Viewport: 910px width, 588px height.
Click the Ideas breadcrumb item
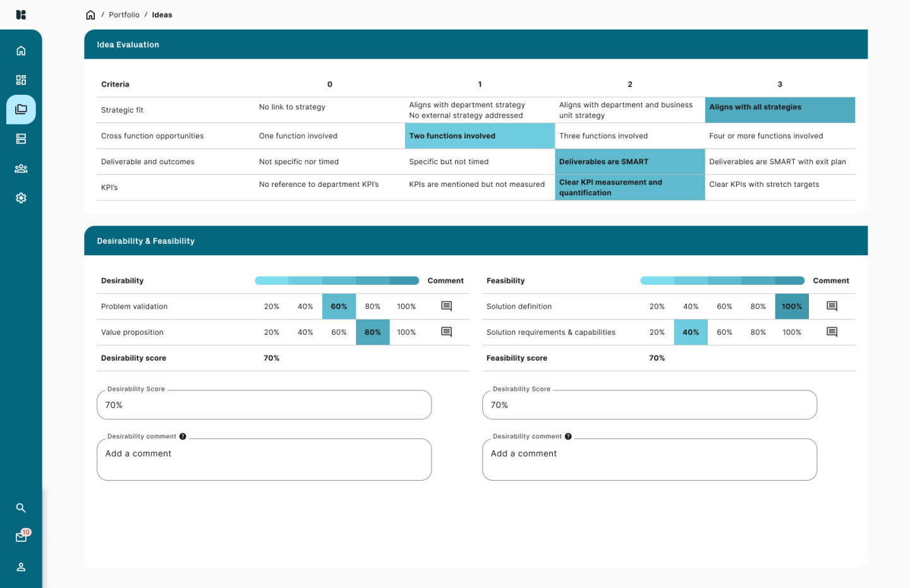(x=162, y=15)
